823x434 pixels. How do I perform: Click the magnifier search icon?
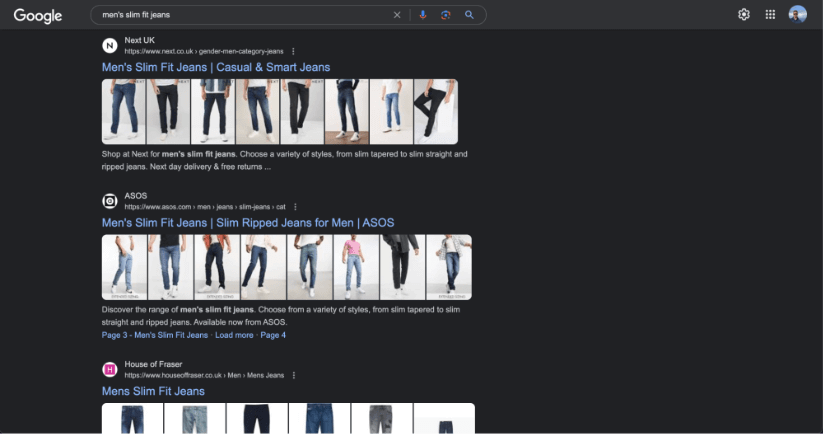(x=469, y=15)
